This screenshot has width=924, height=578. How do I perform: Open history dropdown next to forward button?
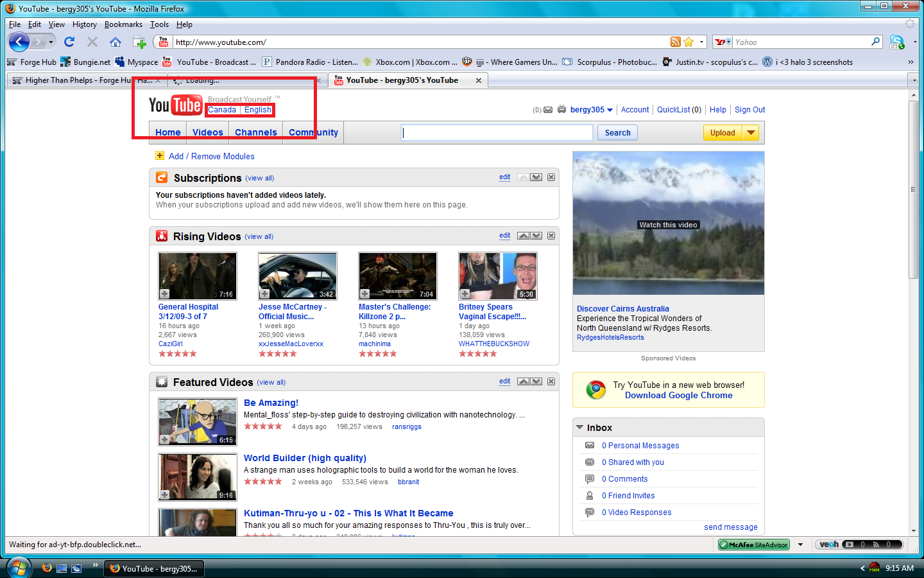pyautogui.click(x=51, y=42)
